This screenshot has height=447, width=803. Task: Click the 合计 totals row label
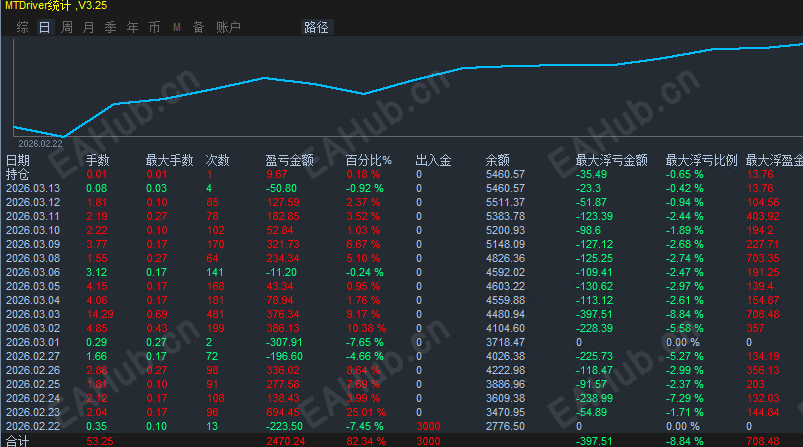(x=18, y=441)
